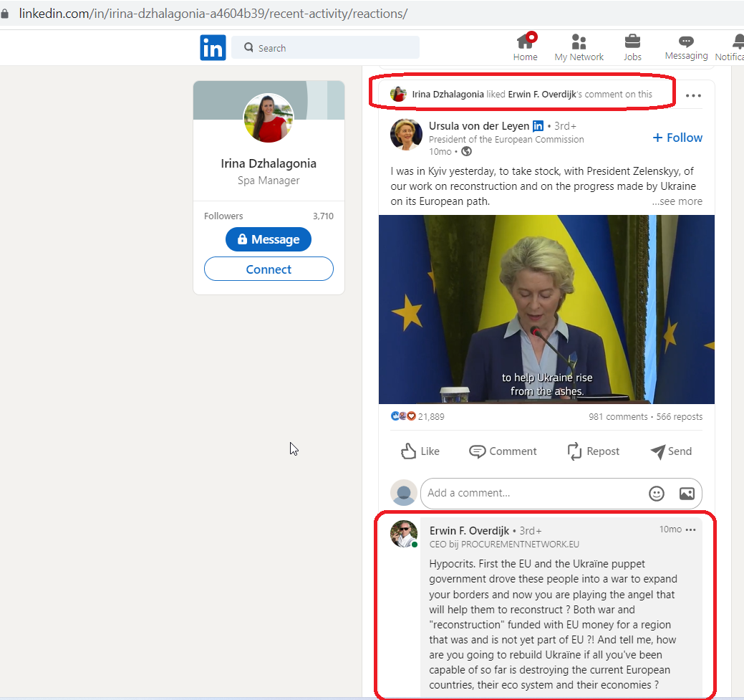Viewport: 744px width, 700px height.
Task: Open the post options three-dot menu
Action: point(693,95)
